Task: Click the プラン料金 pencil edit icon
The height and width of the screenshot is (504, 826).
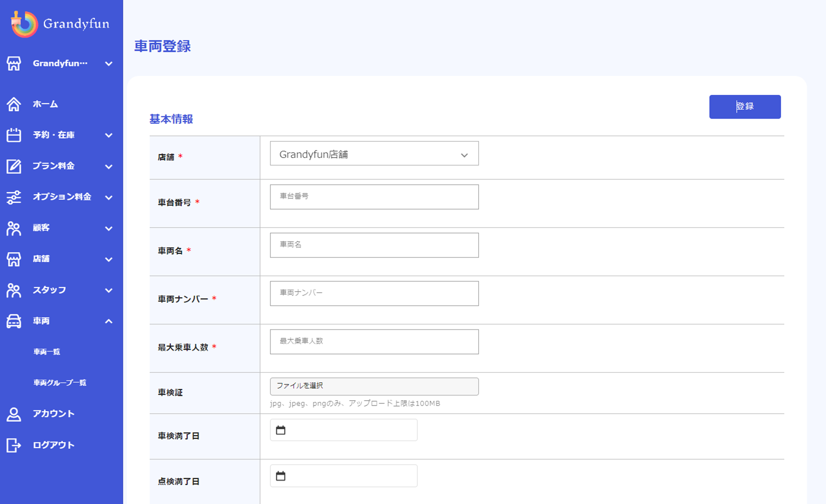Action: pos(14,166)
